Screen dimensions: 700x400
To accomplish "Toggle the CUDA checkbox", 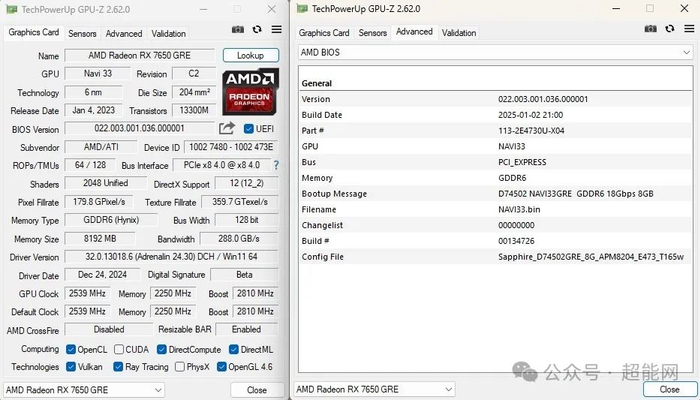I will pyautogui.click(x=119, y=349).
